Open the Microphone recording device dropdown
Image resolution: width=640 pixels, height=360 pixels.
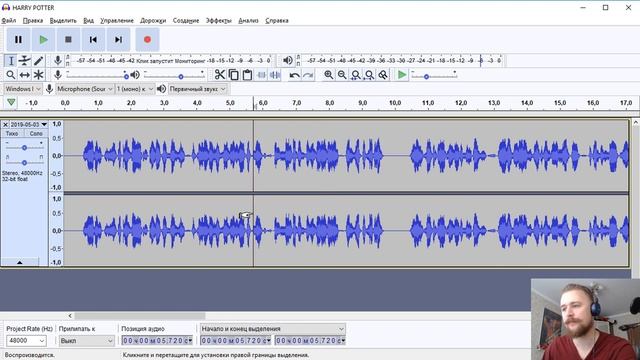tap(85, 89)
